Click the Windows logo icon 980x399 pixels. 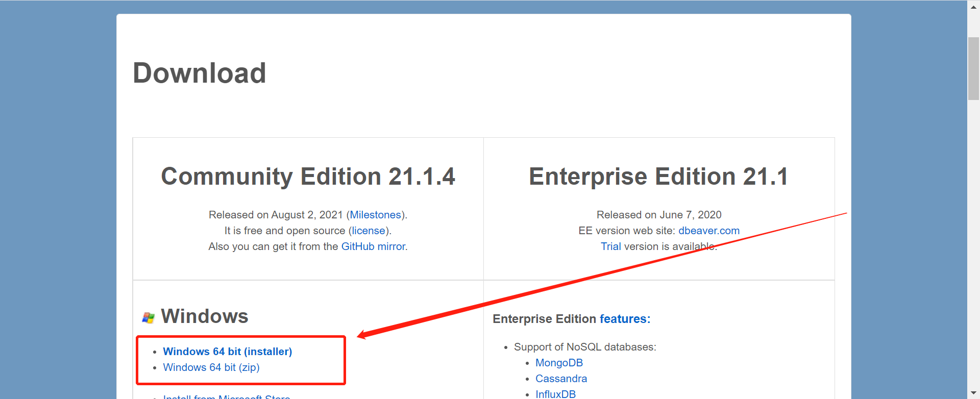[149, 317]
